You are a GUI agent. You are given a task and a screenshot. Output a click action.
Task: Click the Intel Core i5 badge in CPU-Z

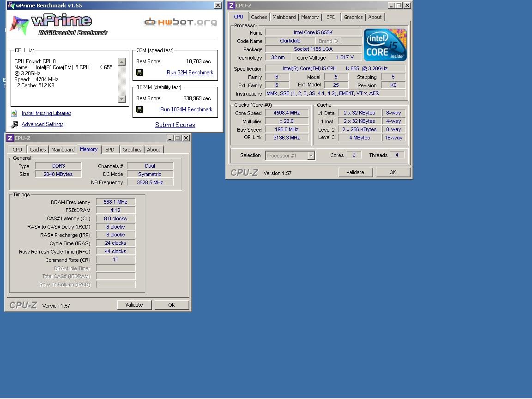point(385,45)
